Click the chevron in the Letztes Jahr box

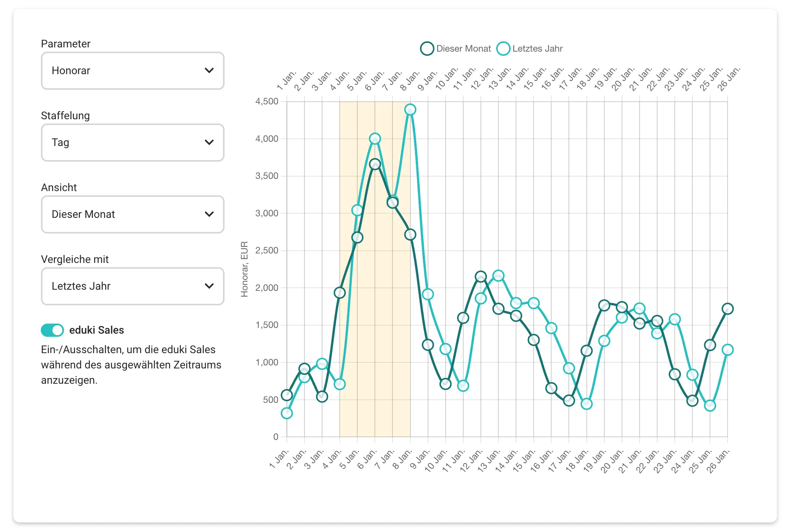[x=209, y=286]
